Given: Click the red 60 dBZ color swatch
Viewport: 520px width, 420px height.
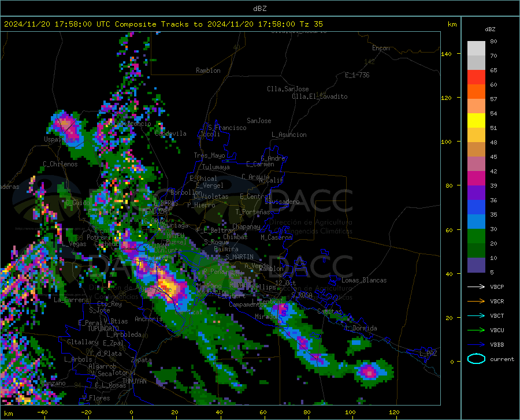Looking at the screenshot, I should [476, 77].
